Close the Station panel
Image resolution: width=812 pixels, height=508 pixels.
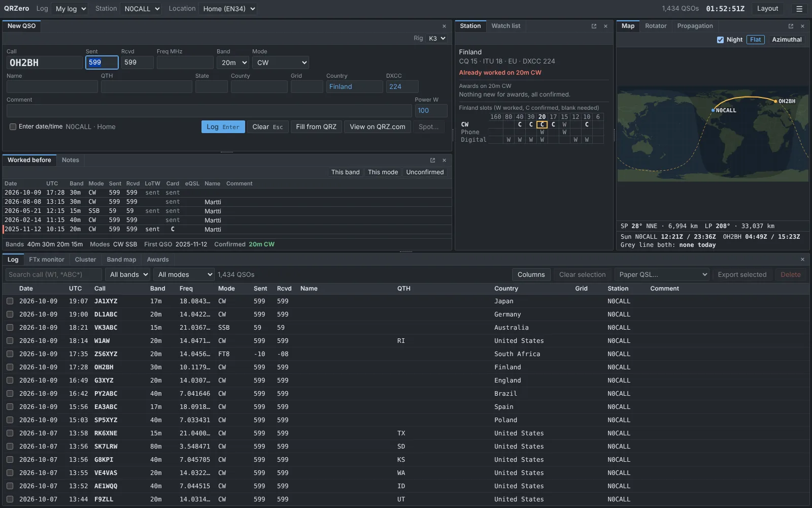[605, 26]
